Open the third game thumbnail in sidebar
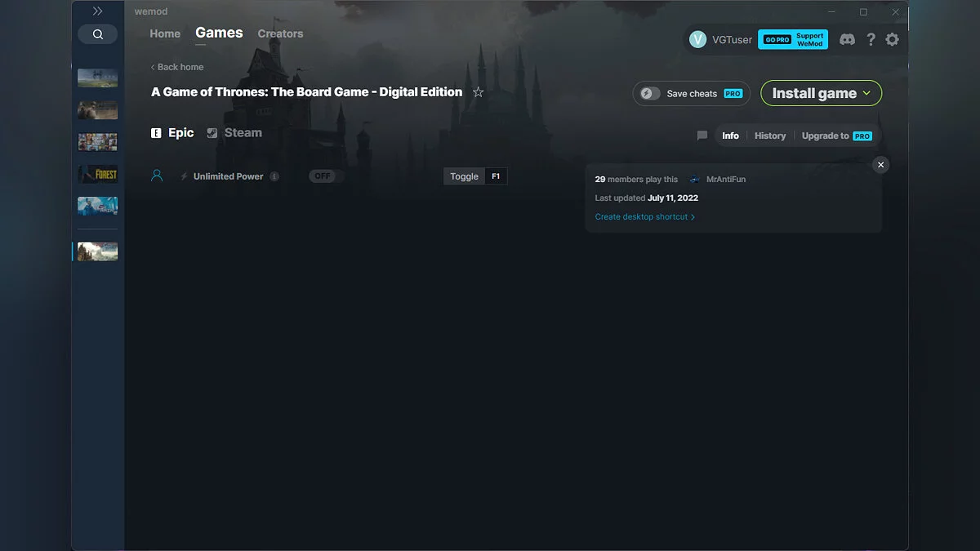The image size is (980, 551). [97, 142]
